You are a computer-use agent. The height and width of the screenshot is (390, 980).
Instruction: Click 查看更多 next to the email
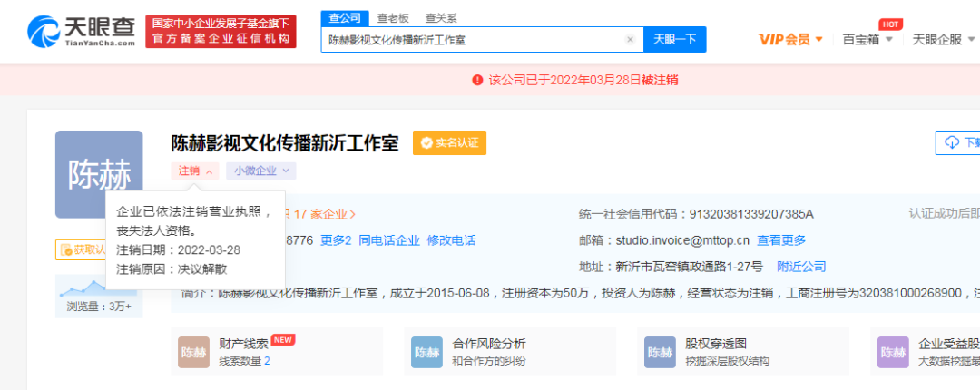click(x=781, y=240)
